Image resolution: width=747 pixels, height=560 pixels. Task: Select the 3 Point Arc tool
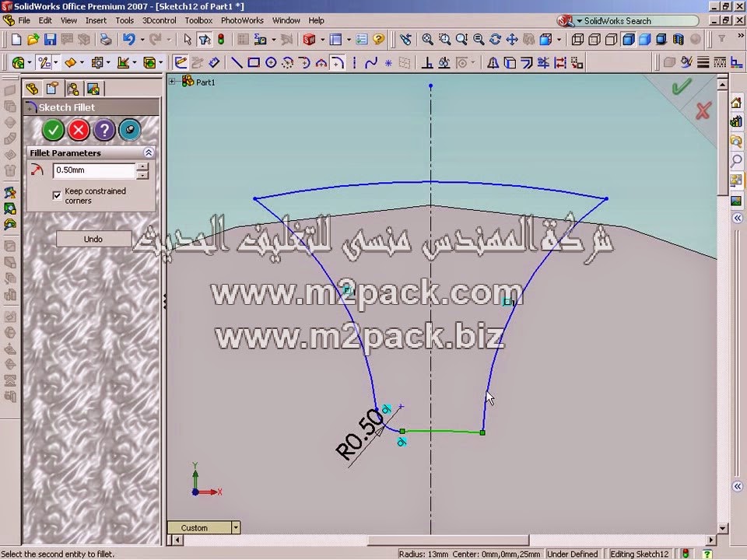click(x=321, y=62)
